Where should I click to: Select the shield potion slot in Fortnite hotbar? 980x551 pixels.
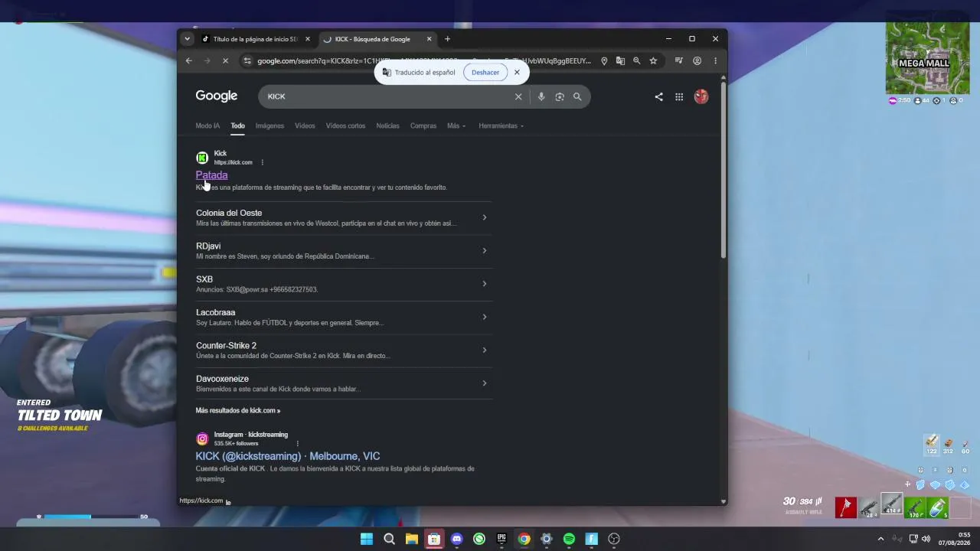pos(938,507)
